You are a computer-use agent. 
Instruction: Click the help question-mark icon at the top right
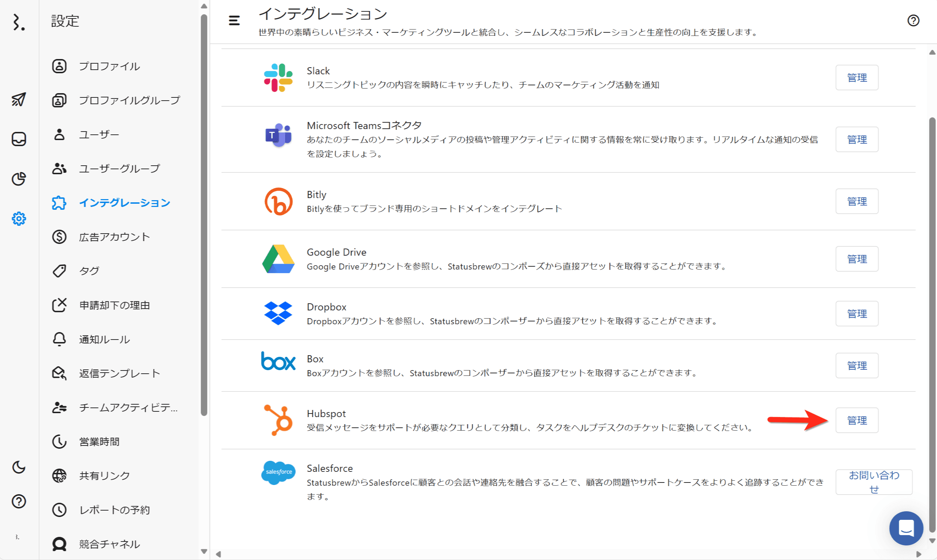coord(913,20)
